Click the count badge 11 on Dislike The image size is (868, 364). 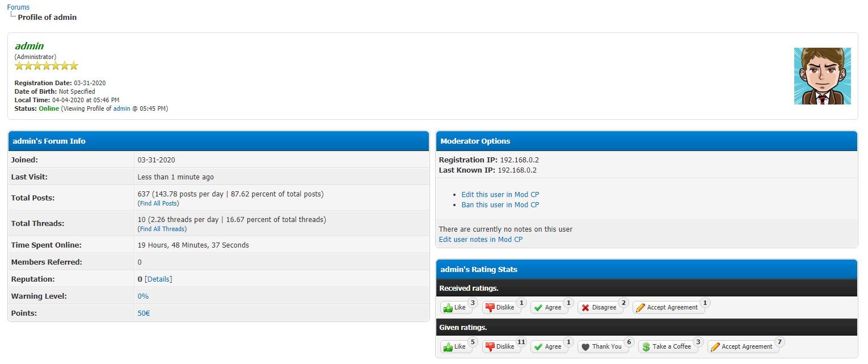coord(521,342)
